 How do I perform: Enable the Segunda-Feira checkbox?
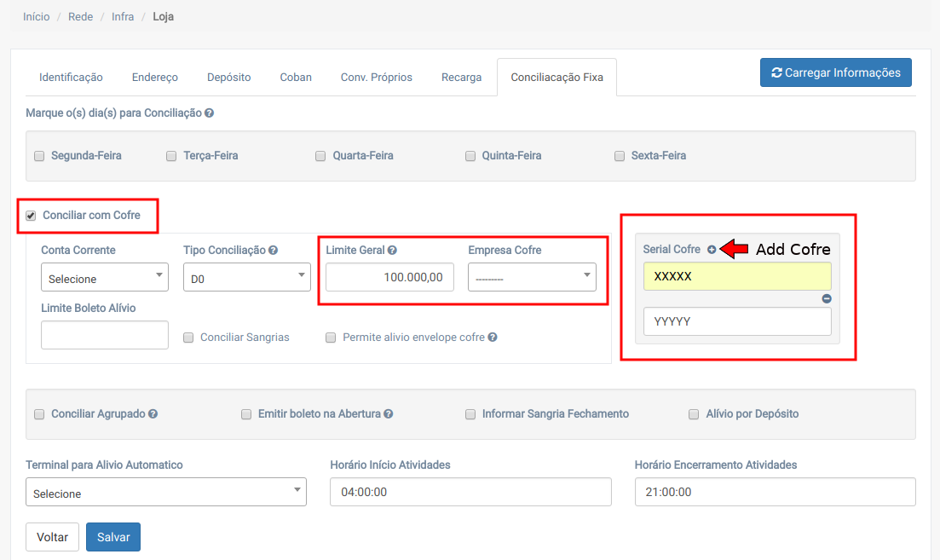(39, 156)
